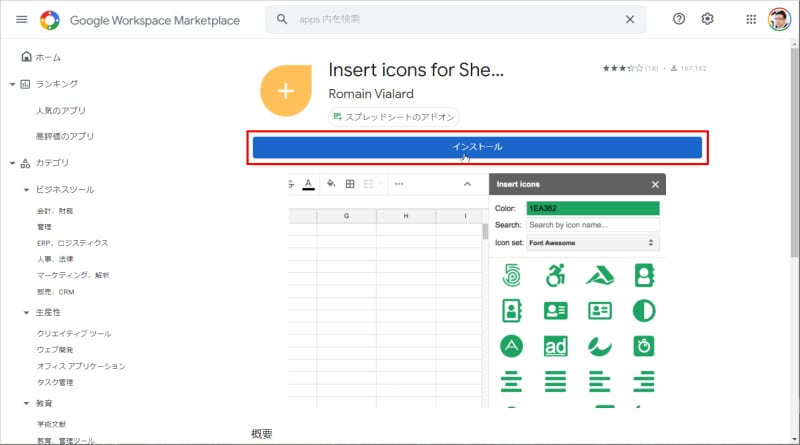Select the align right icon
800x445 pixels.
click(x=644, y=382)
